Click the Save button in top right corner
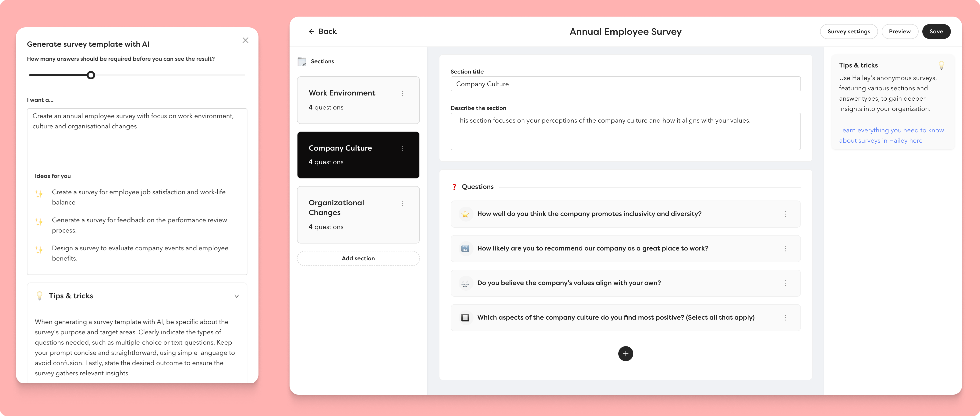The image size is (980, 416). coord(937,31)
